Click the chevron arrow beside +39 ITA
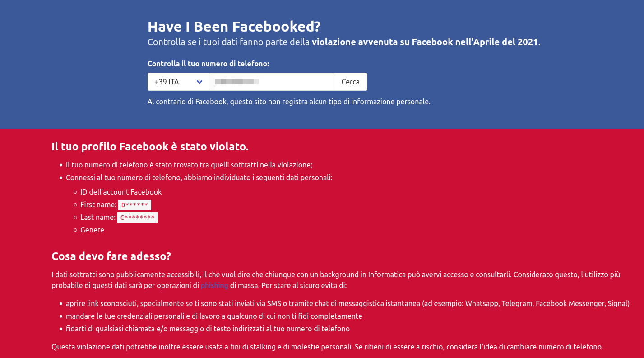 point(199,82)
